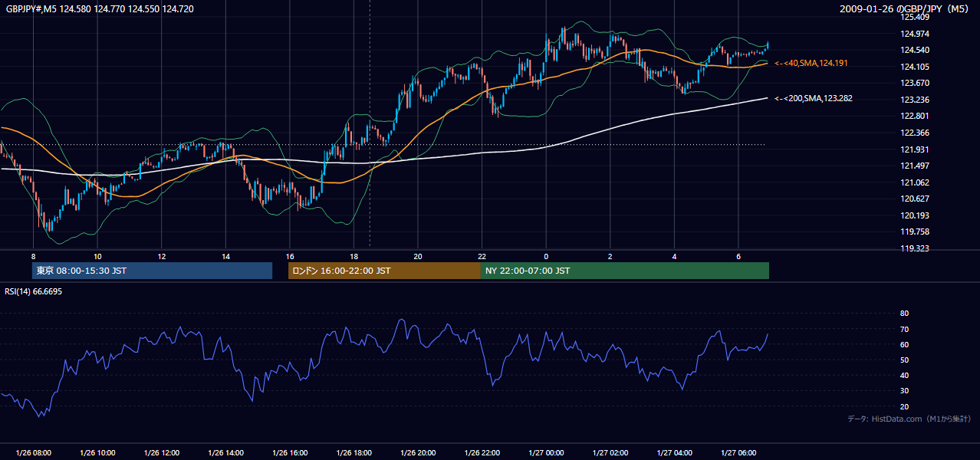Click the '1/26 12:00' bottom time label
This screenshot has height=460, width=980.
(x=162, y=453)
